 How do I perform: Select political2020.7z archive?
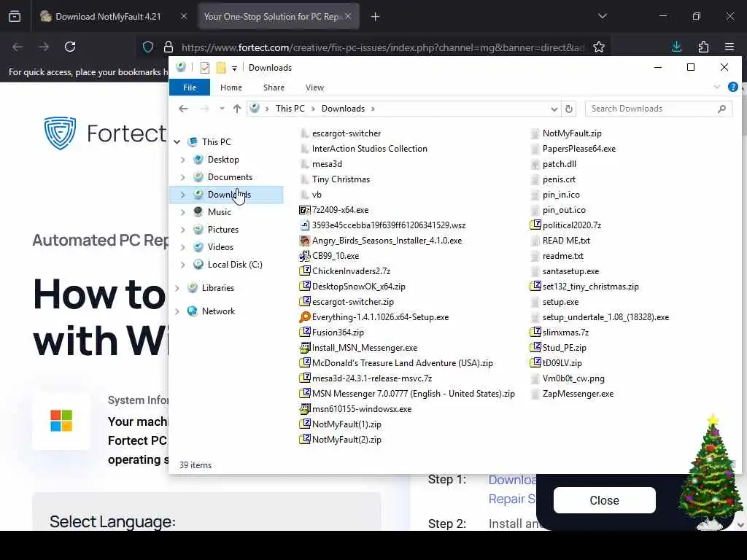(565, 225)
